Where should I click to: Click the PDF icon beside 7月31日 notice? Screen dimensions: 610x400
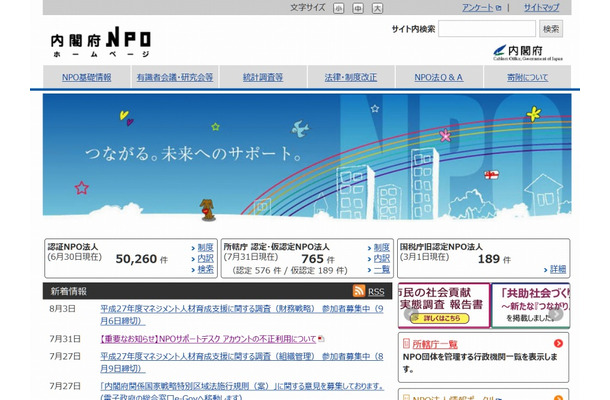[321, 339]
